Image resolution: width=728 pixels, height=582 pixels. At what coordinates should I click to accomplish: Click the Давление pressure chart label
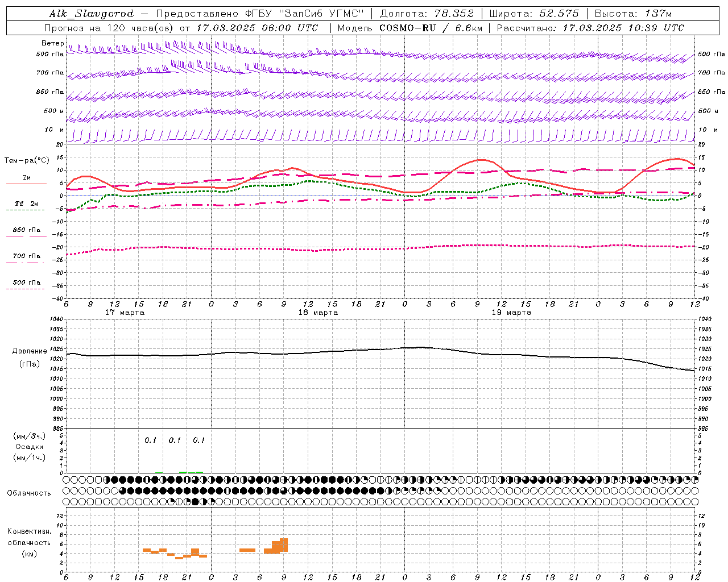point(30,351)
